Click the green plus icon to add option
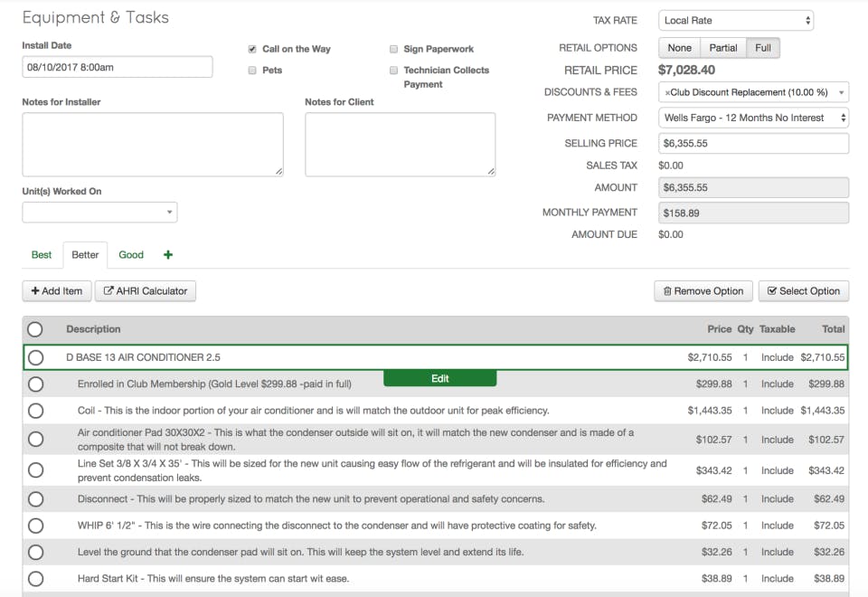 pyautogui.click(x=168, y=255)
